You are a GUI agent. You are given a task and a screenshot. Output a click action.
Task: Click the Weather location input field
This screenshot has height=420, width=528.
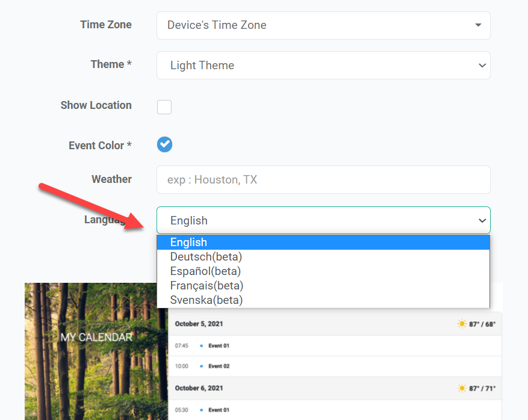point(323,180)
